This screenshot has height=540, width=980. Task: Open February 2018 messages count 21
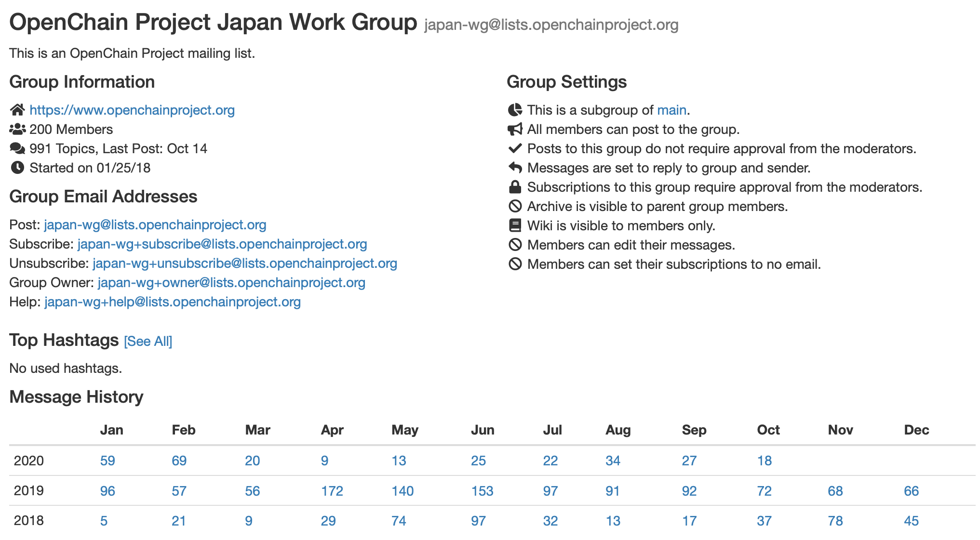(179, 521)
